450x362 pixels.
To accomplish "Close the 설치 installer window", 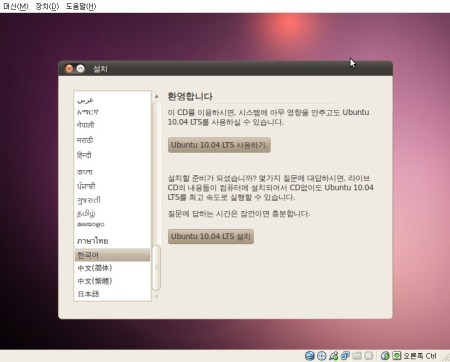I will click(69, 69).
